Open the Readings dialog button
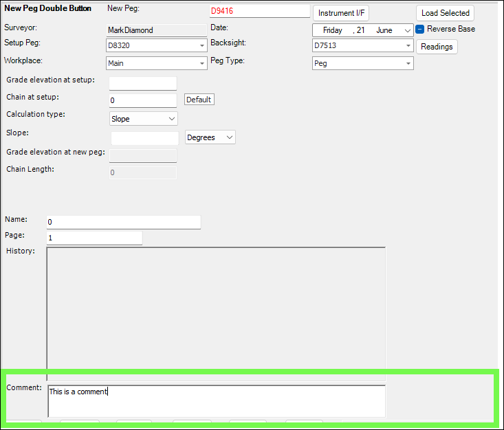Screen dimensions: 504x430 tap(437, 47)
